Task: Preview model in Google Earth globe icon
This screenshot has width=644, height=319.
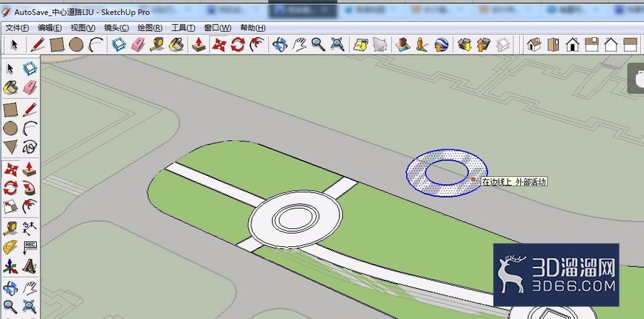Action: (x=441, y=44)
